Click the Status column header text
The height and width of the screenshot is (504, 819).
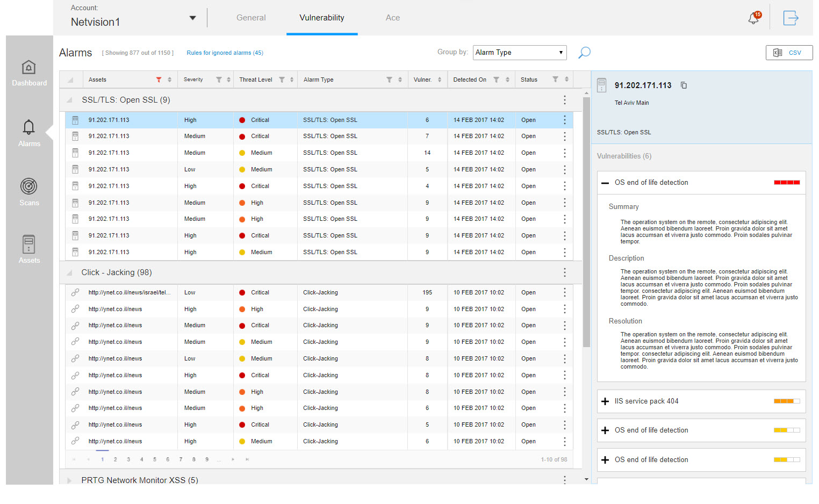(x=529, y=80)
